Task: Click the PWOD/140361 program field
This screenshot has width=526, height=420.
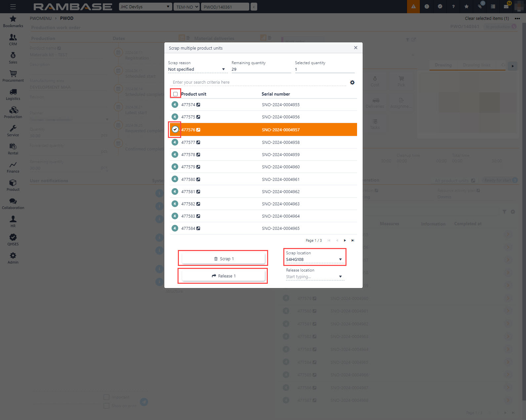Action: pos(225,7)
